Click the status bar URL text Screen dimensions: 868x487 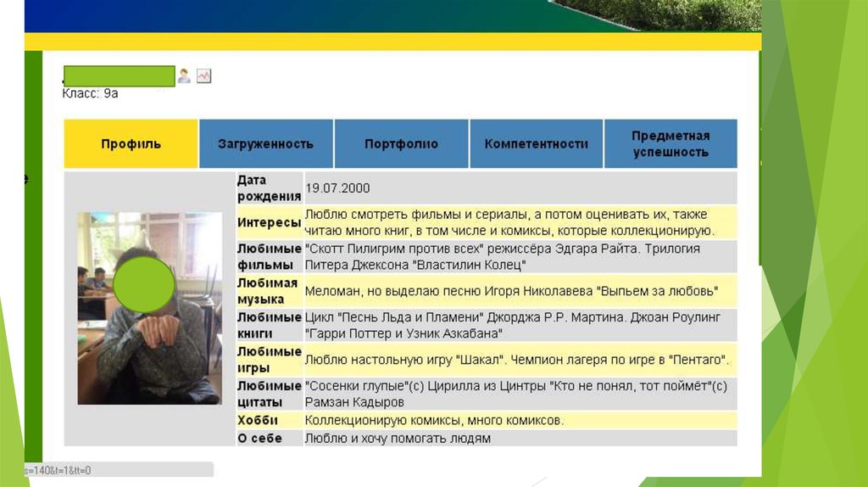click(58, 470)
